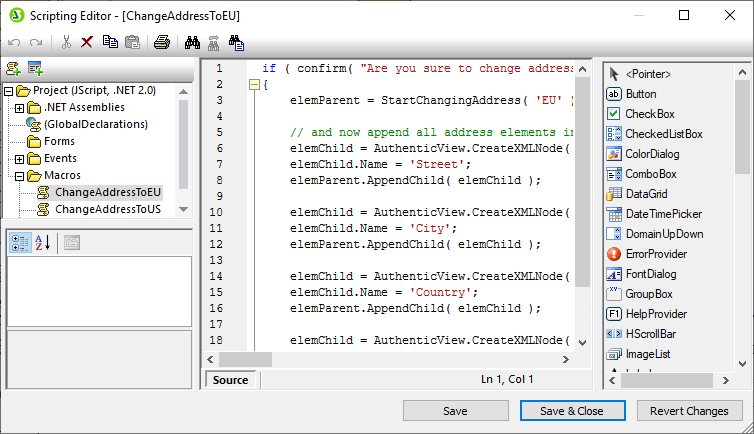Toggle the Categorized property view button

pos(19,242)
